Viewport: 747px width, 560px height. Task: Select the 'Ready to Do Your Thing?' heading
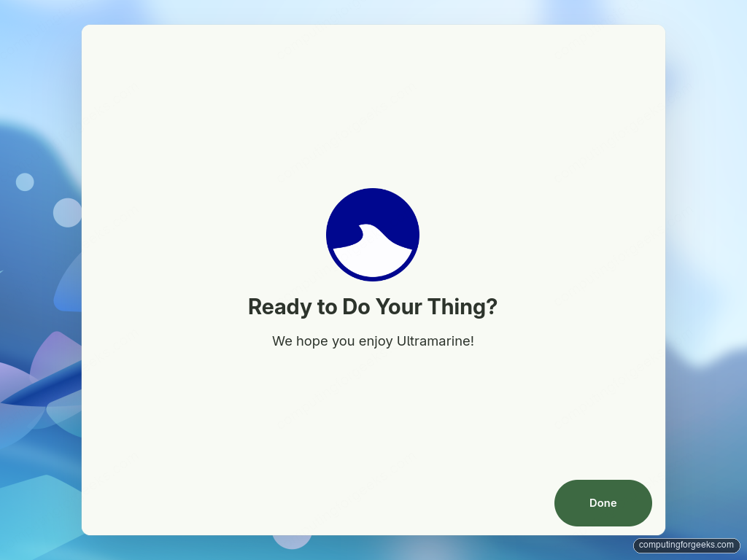tap(373, 307)
